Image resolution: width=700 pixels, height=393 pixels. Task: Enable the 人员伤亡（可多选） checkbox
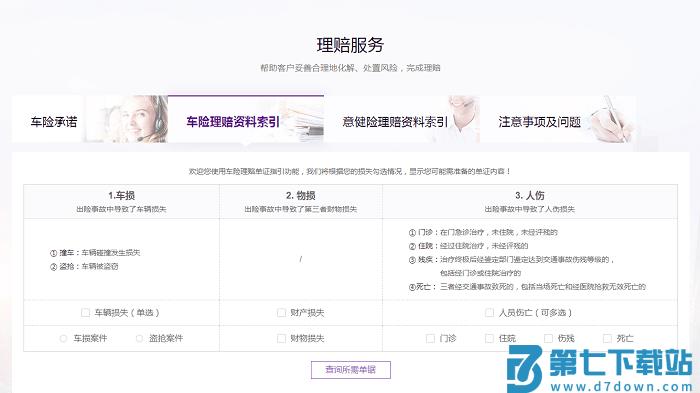489,313
